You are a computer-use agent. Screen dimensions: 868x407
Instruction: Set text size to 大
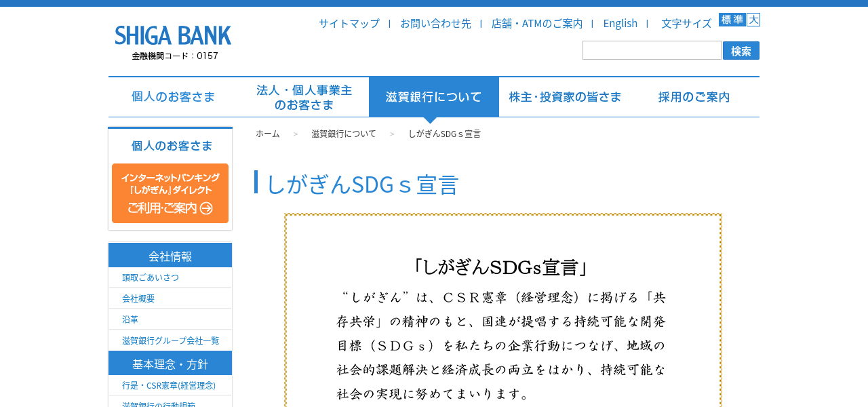(753, 20)
